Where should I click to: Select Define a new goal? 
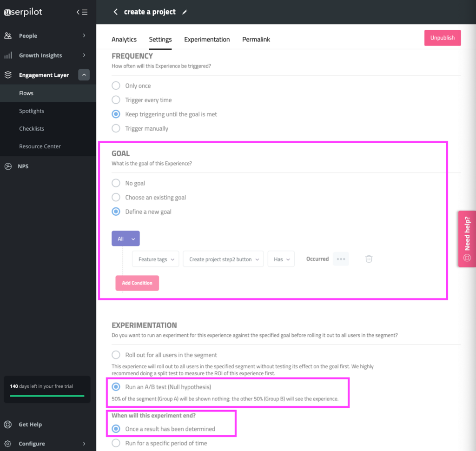116,212
